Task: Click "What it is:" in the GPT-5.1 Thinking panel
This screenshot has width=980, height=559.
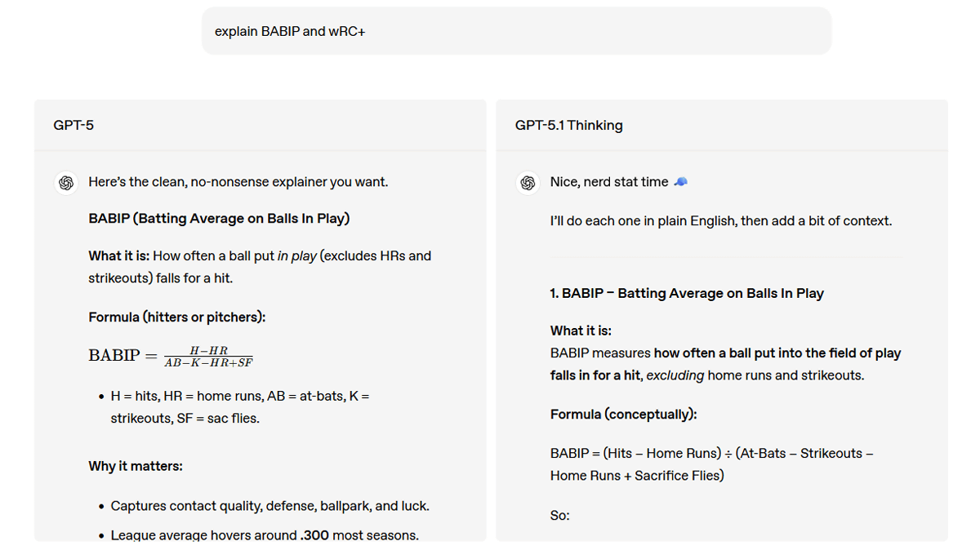Action: (x=581, y=331)
